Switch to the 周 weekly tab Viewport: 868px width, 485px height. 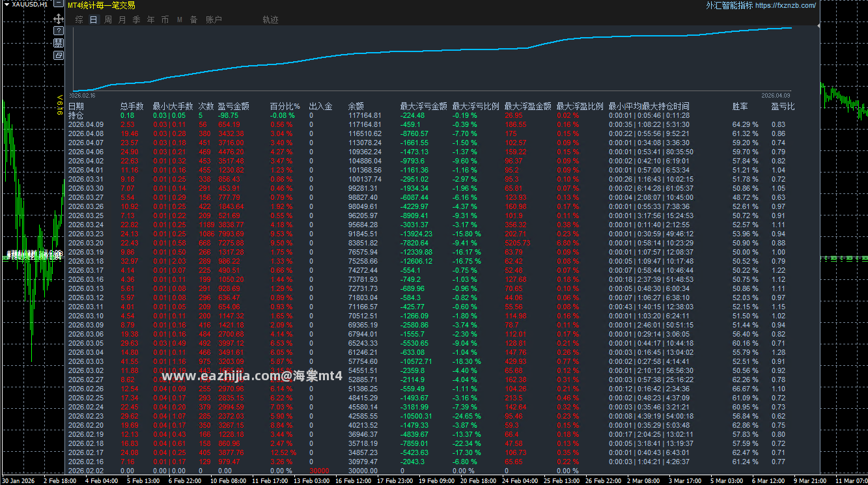click(108, 20)
